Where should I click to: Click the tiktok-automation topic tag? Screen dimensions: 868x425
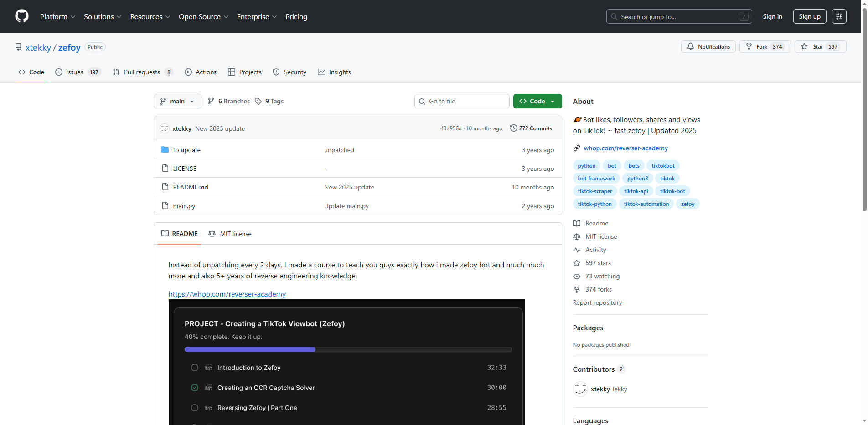646,204
